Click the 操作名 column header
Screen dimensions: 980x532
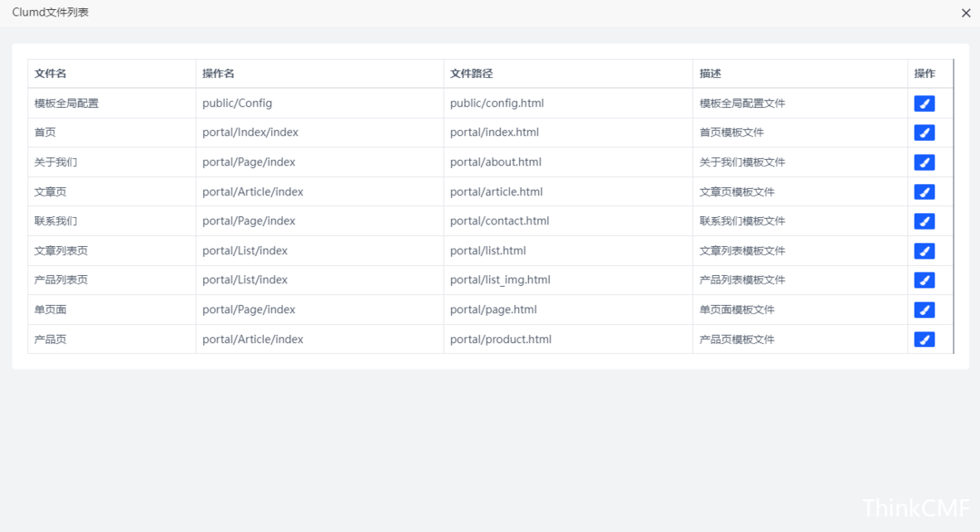(219, 74)
